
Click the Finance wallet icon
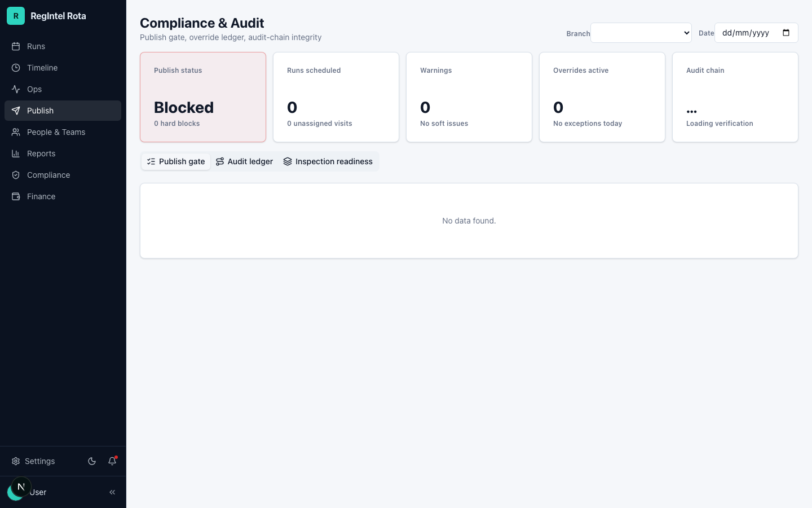(x=16, y=196)
